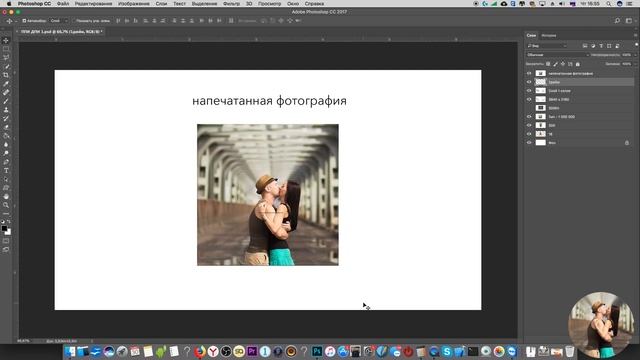Click the Фон layer thumbnail

540,142
